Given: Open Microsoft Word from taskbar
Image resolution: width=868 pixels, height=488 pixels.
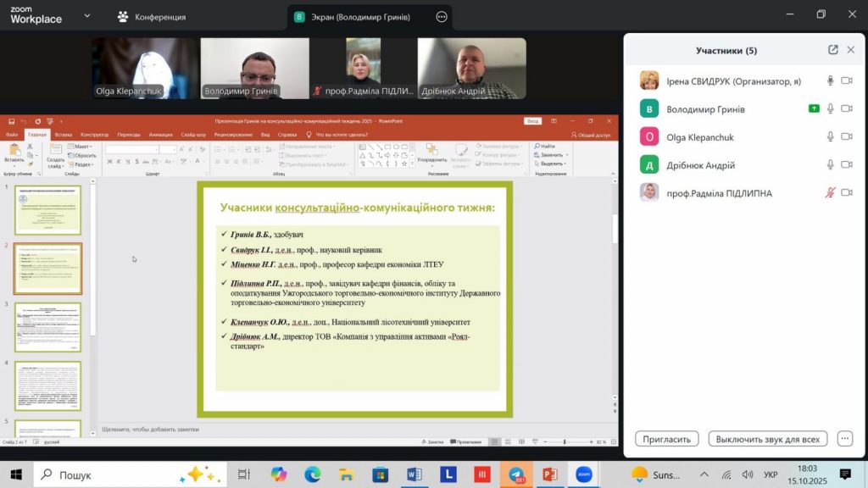Looking at the screenshot, I should click(415, 474).
